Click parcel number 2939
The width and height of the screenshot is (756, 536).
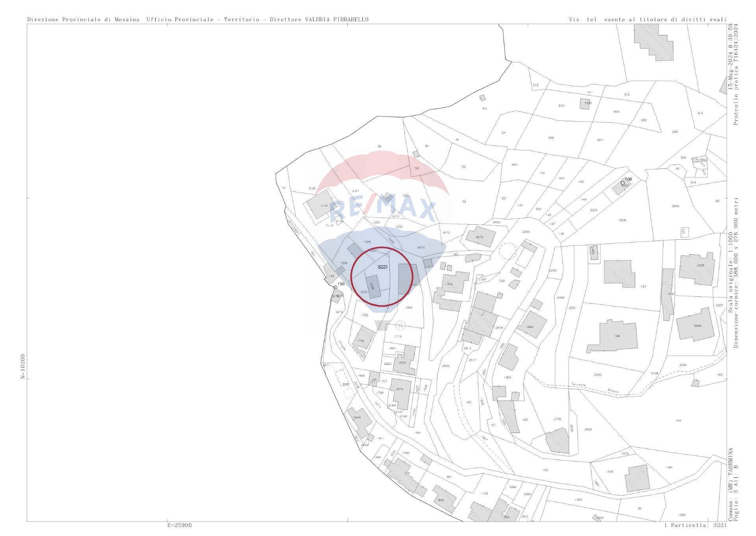point(623,220)
